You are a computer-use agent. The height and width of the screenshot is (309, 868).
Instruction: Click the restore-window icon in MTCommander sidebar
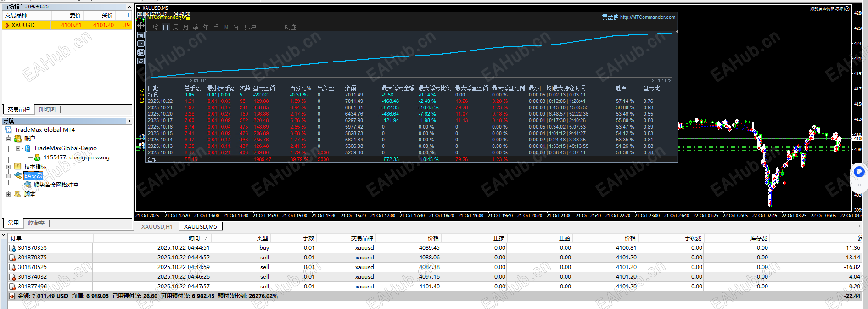(x=141, y=61)
